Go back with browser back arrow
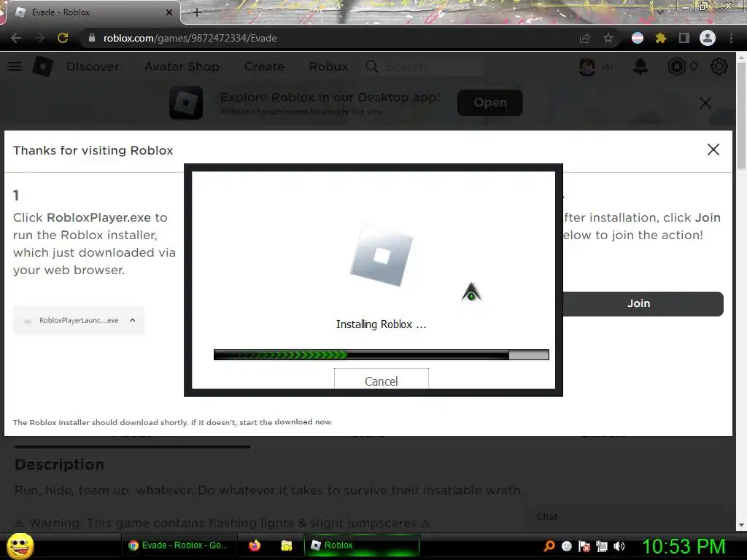Image resolution: width=747 pixels, height=560 pixels. point(16,38)
